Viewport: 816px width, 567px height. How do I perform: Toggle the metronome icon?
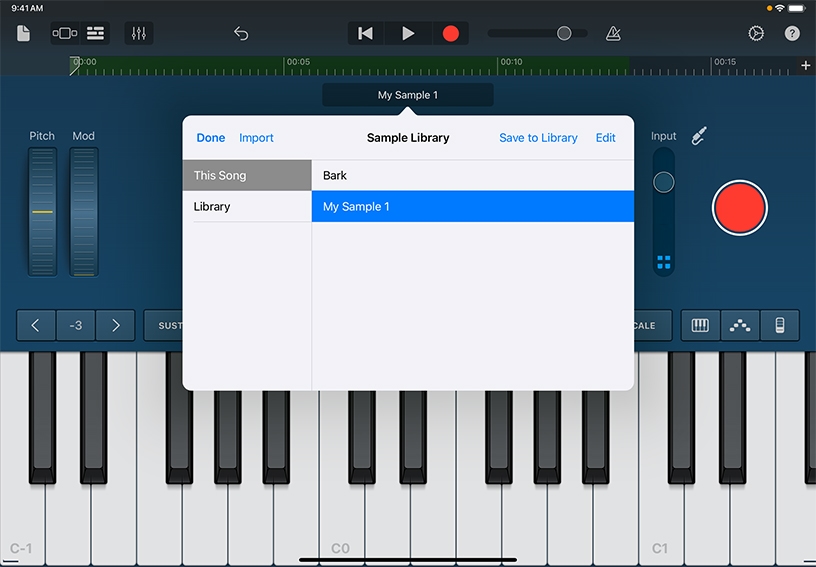[x=613, y=33]
